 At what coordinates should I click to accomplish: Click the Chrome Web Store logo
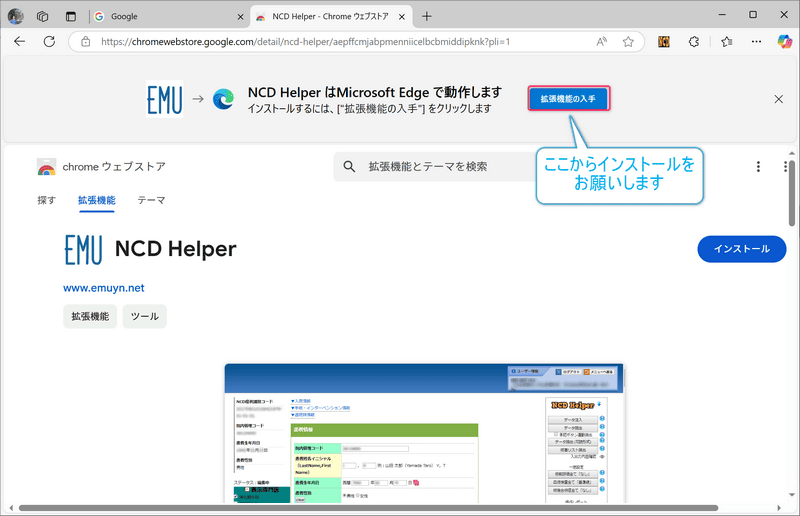click(46, 167)
